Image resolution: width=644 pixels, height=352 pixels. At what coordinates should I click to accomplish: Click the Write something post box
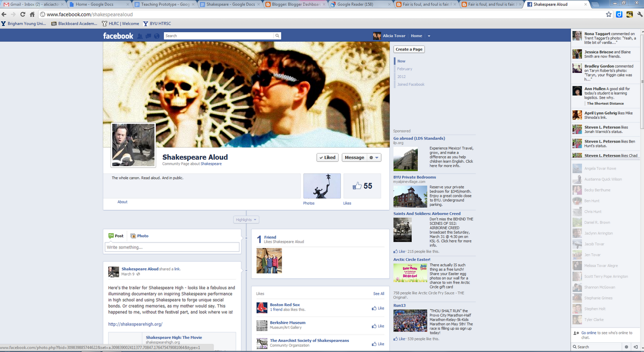click(172, 247)
